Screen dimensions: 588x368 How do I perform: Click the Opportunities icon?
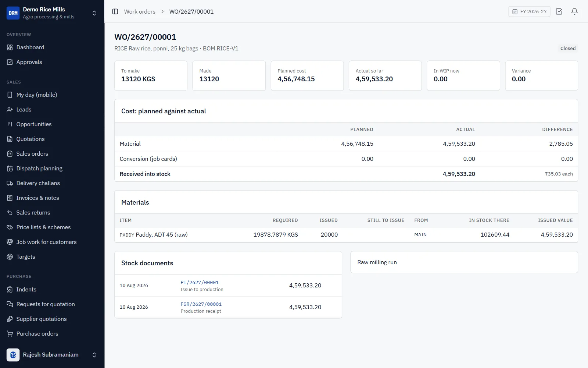pos(10,124)
